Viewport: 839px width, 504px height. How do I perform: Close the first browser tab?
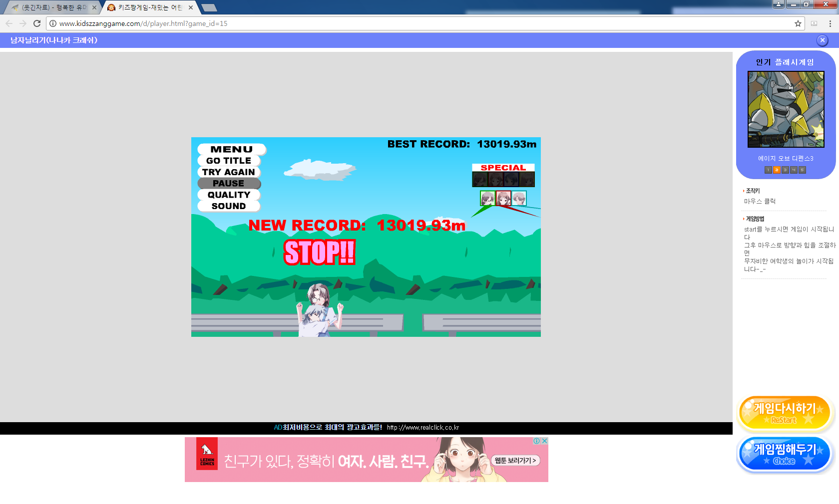94,7
